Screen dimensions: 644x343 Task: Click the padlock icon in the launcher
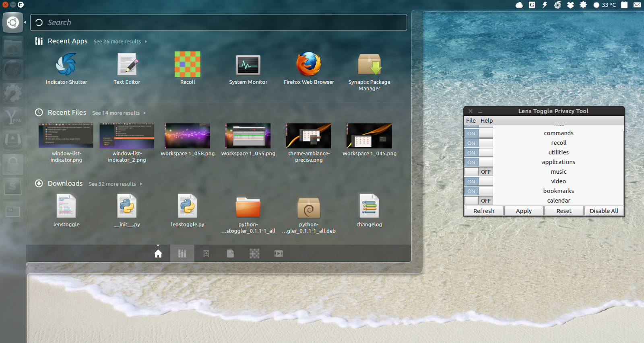coord(13,164)
